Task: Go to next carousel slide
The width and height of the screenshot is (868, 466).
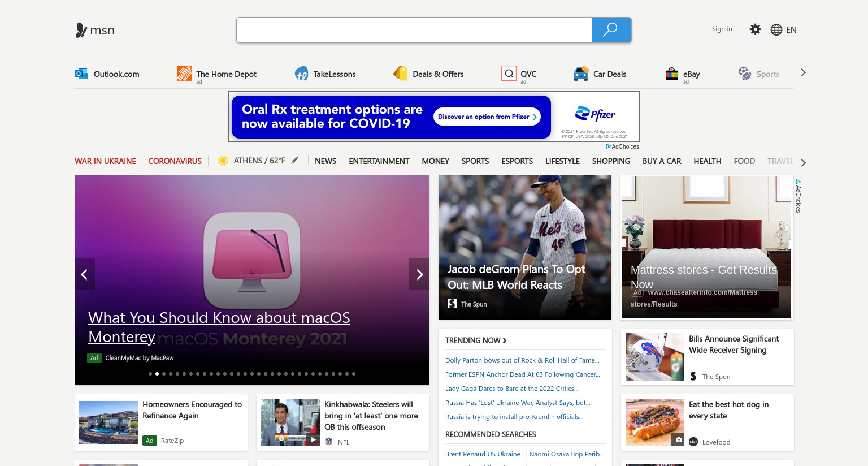Action: 419,274
